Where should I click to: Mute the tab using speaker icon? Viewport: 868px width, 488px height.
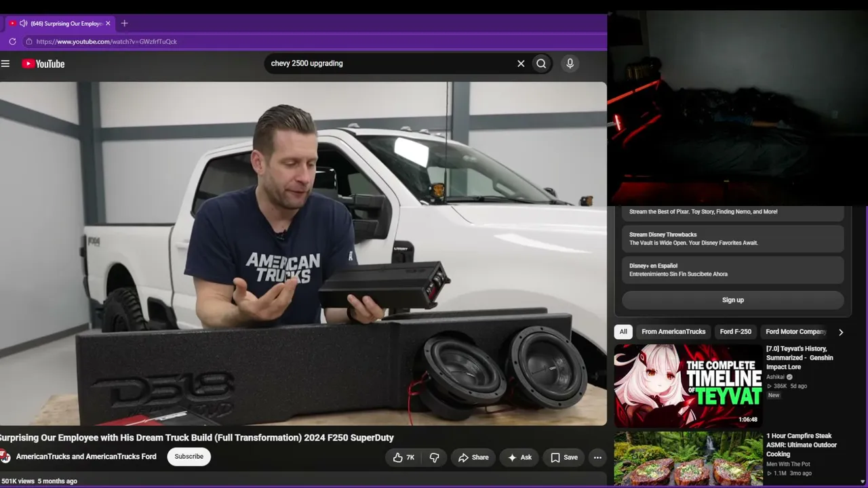click(x=24, y=23)
